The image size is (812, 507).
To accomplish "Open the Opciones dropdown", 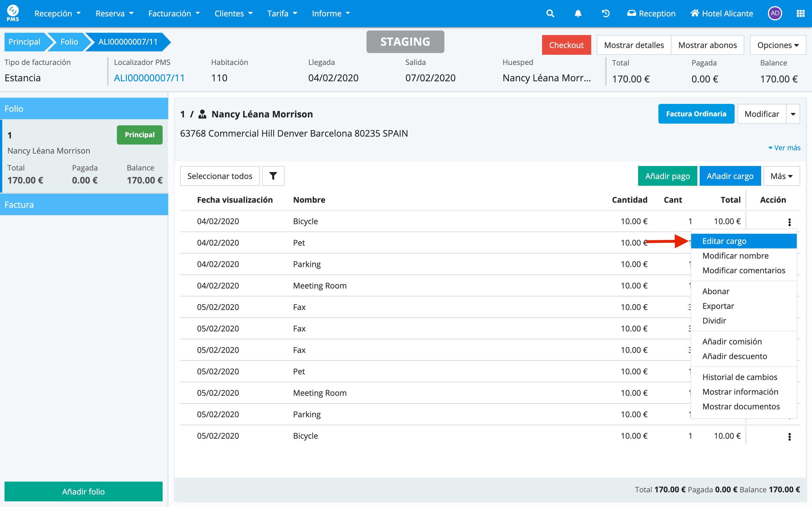I will [778, 45].
